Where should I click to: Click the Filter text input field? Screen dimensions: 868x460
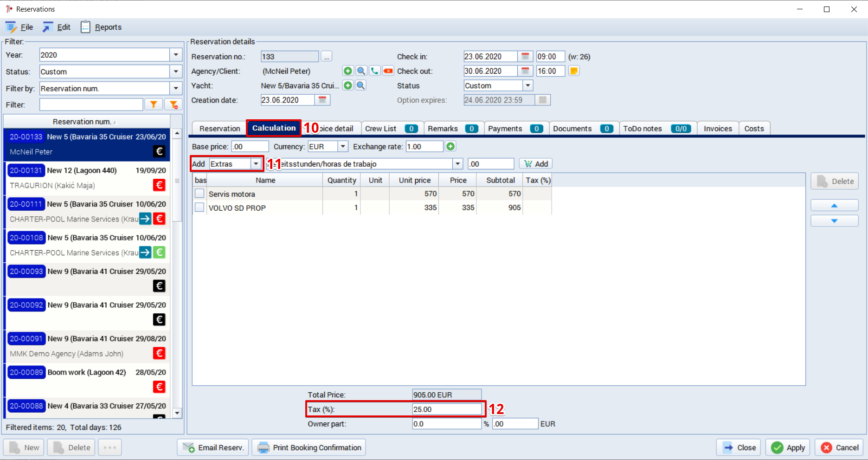pyautogui.click(x=91, y=104)
